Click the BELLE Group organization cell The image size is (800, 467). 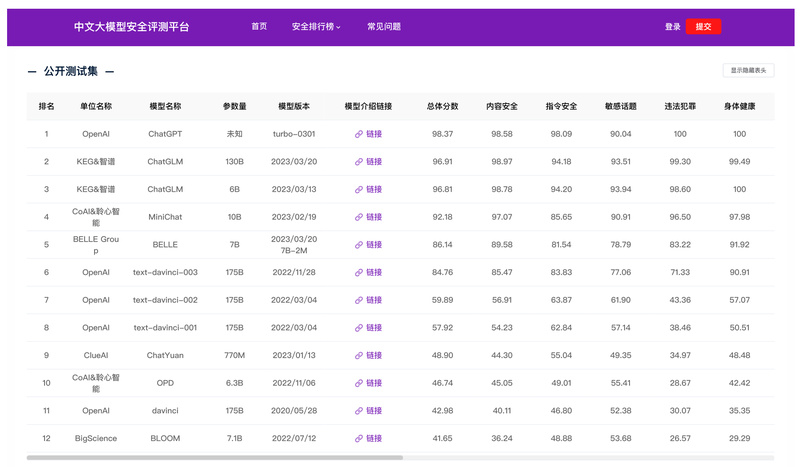96,245
